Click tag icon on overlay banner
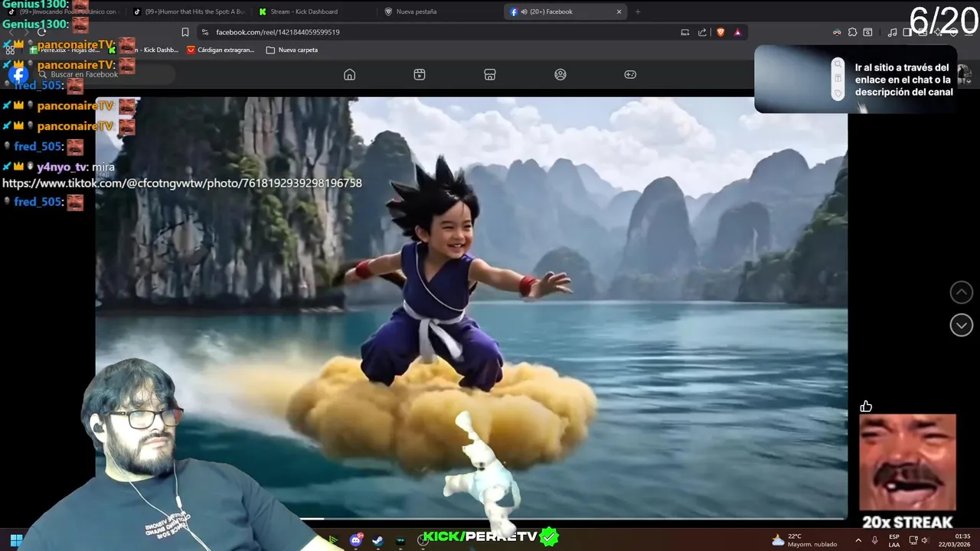 838,93
